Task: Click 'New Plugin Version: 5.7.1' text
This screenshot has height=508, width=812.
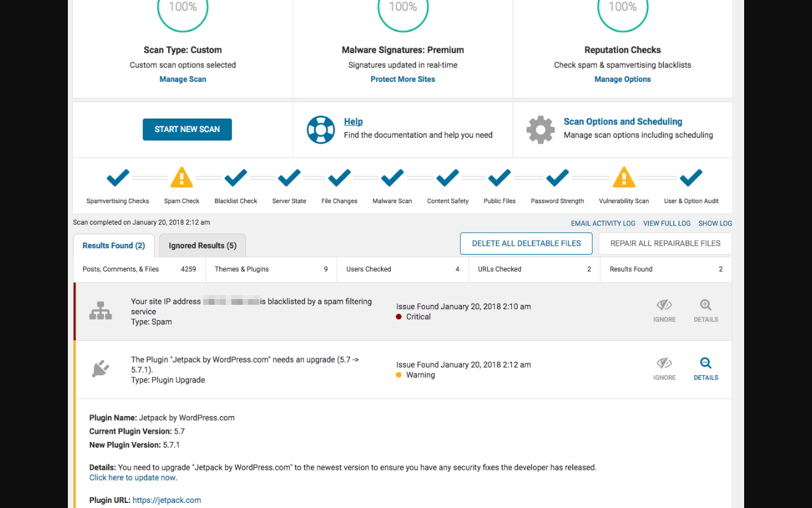Action: [134, 445]
